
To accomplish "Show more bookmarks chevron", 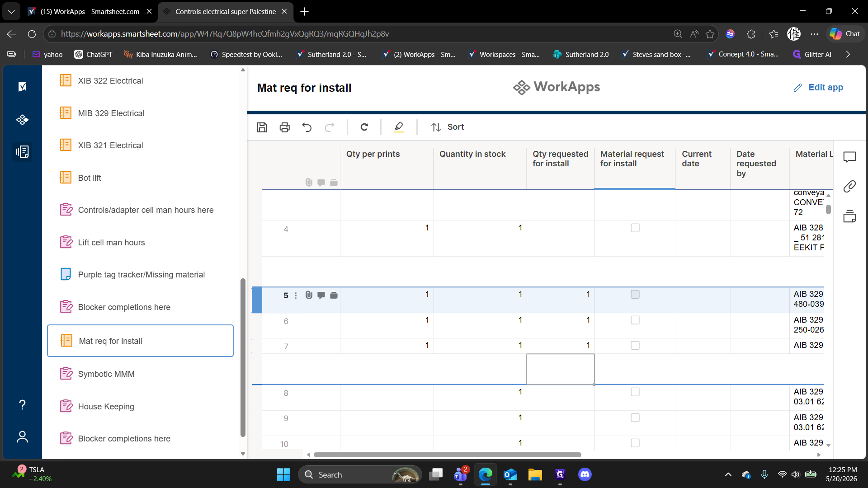I will click(848, 54).
